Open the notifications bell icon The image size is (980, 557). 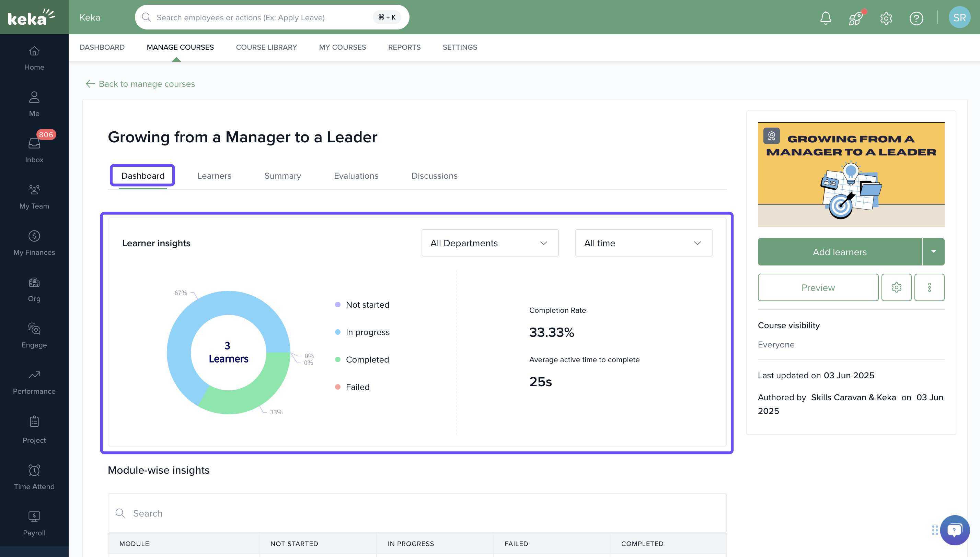point(826,18)
